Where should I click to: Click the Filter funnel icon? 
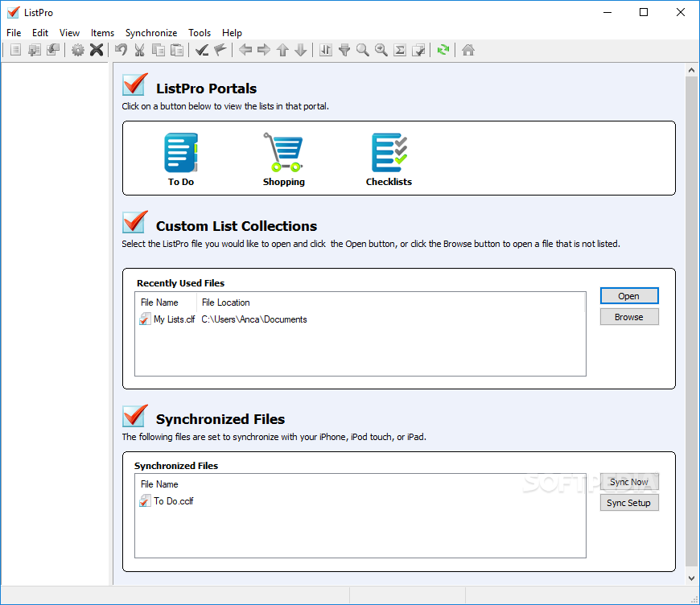tap(344, 50)
